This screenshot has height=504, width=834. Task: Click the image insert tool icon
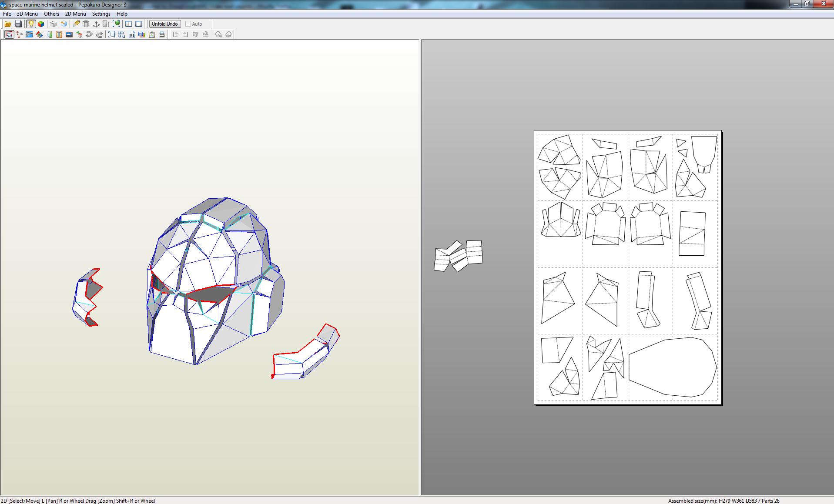click(69, 34)
